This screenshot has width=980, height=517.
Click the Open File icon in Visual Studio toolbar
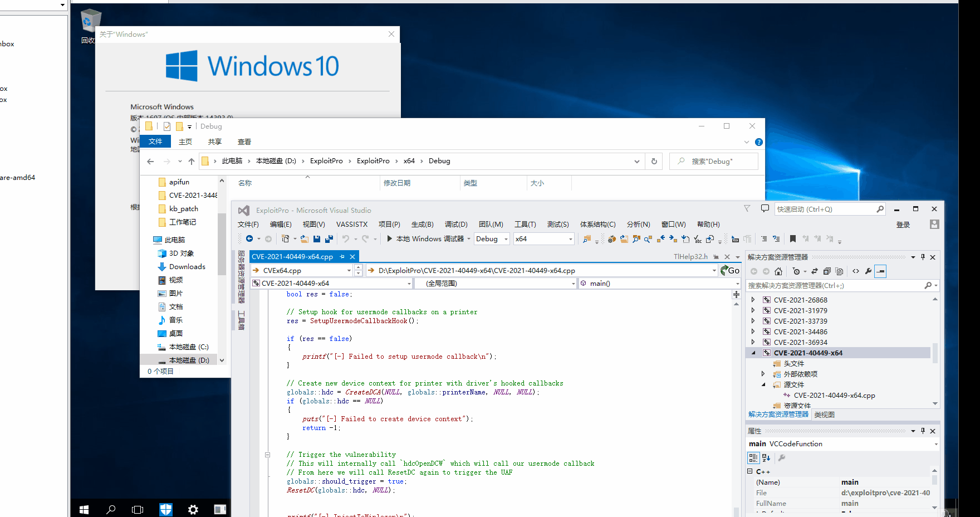click(x=305, y=239)
